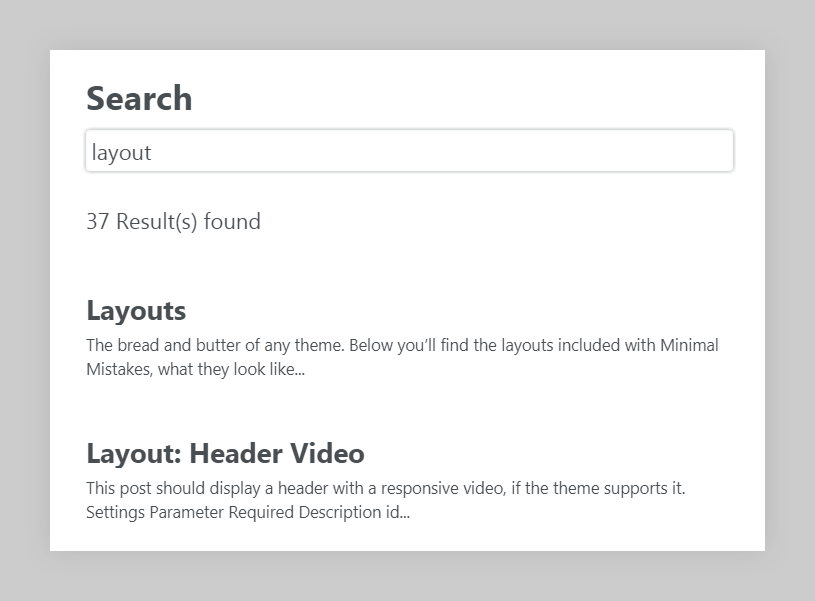
Task: Select the layout text in the search field
Action: point(120,151)
